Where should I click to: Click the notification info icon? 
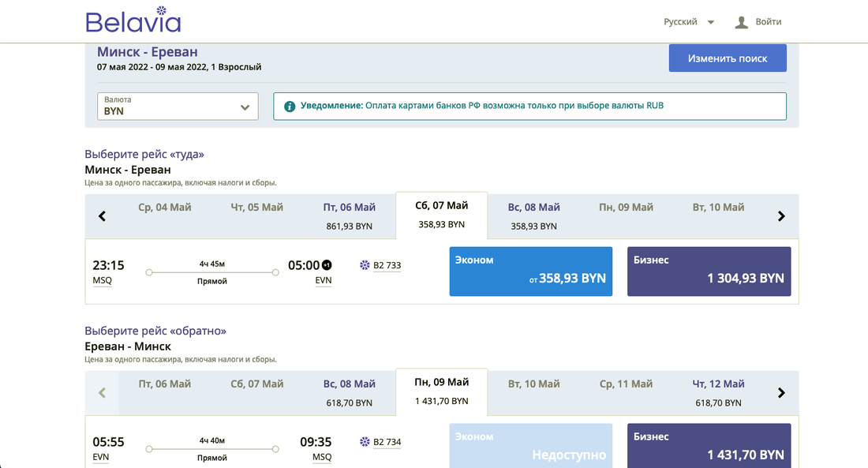tap(290, 106)
